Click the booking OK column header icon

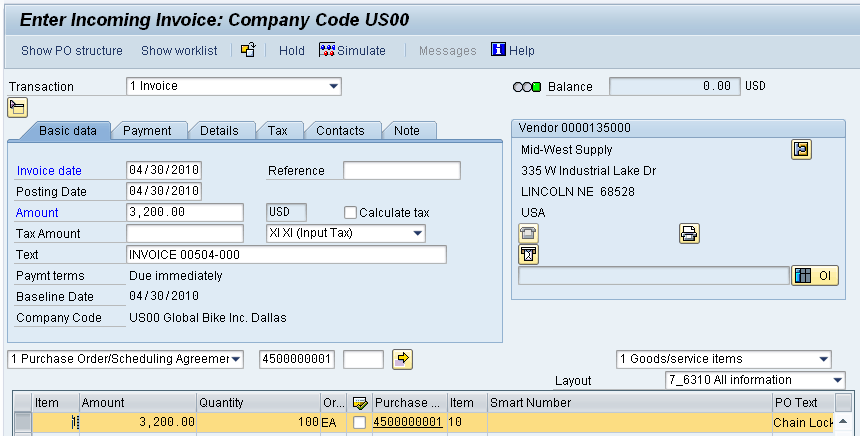[x=360, y=403]
